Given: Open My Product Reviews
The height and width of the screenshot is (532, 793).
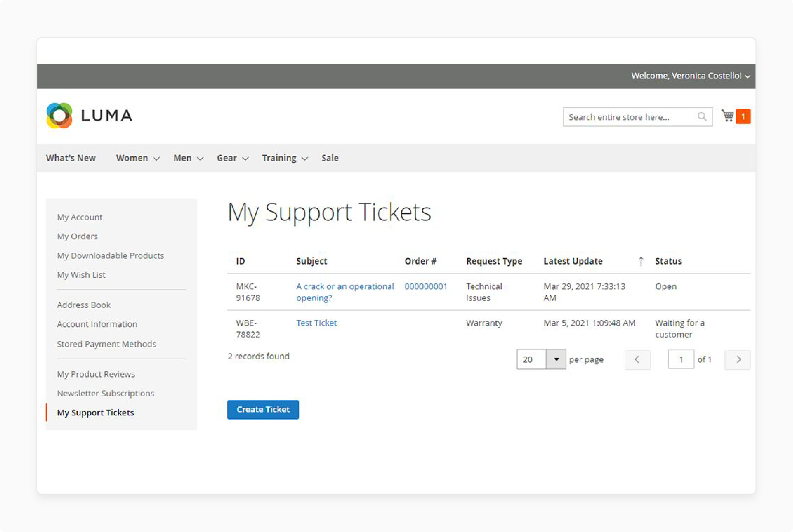Looking at the screenshot, I should pyautogui.click(x=96, y=374).
